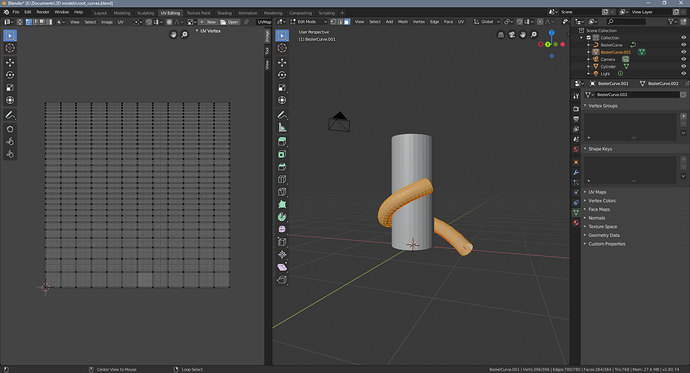Hide the Light object in outliner
Viewport: 690px width, 373px height.
[x=683, y=73]
